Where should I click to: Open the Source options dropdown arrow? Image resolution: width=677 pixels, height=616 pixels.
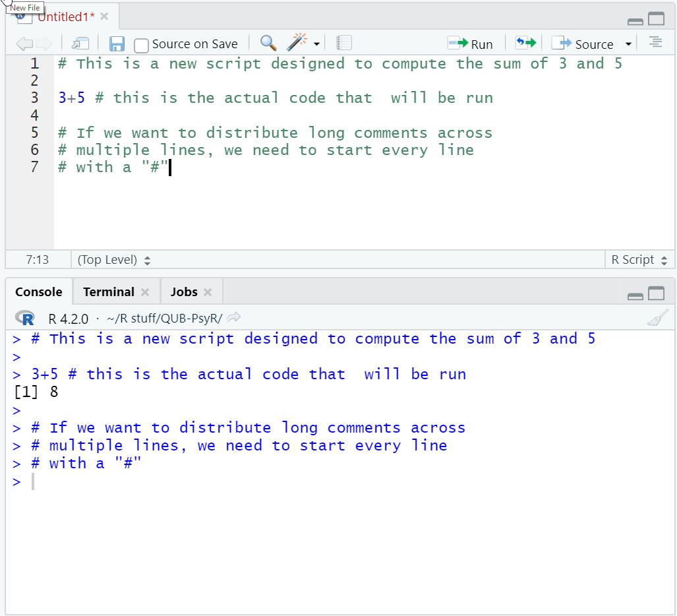click(629, 44)
